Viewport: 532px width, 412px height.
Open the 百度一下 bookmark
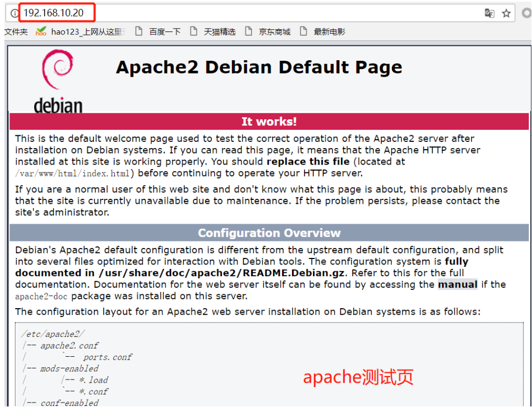[x=165, y=32]
